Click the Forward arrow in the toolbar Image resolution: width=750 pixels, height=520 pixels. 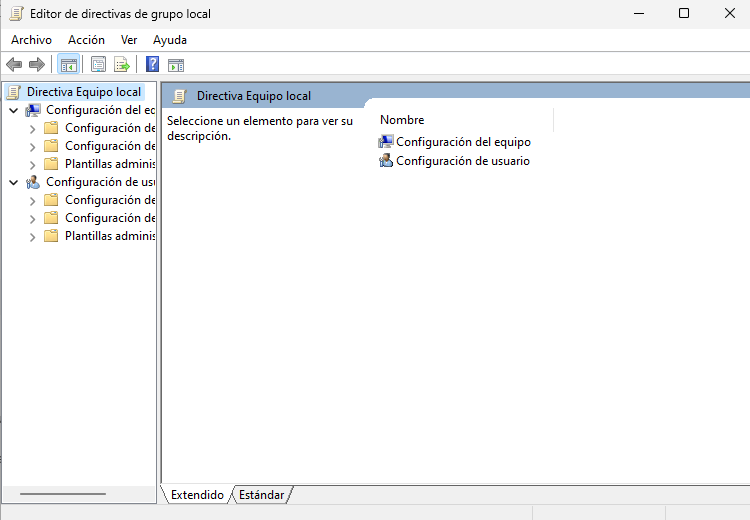coord(37,64)
